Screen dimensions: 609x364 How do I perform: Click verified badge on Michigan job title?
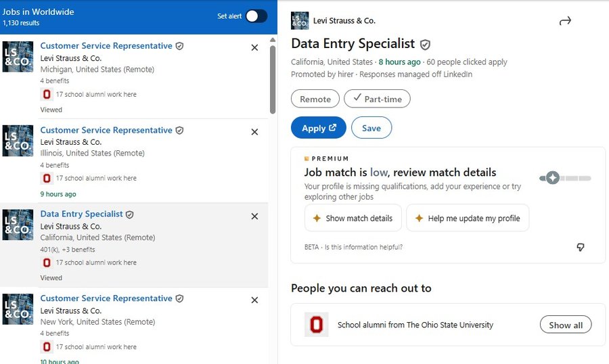click(179, 46)
